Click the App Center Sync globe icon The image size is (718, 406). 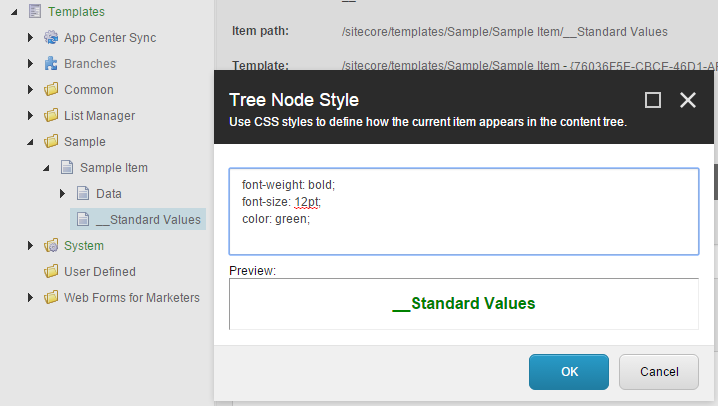pos(51,38)
